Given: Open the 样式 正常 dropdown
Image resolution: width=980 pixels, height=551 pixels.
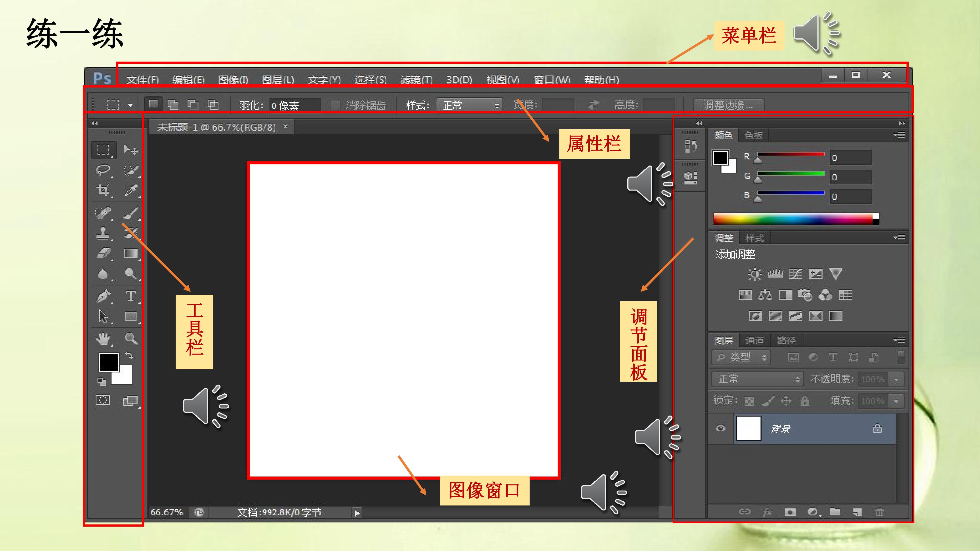Looking at the screenshot, I should tap(470, 105).
